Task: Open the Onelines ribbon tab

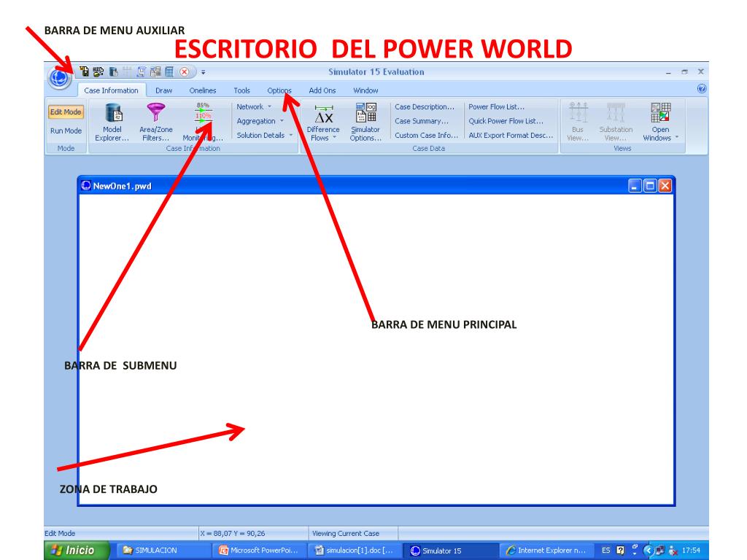Action: tap(203, 90)
